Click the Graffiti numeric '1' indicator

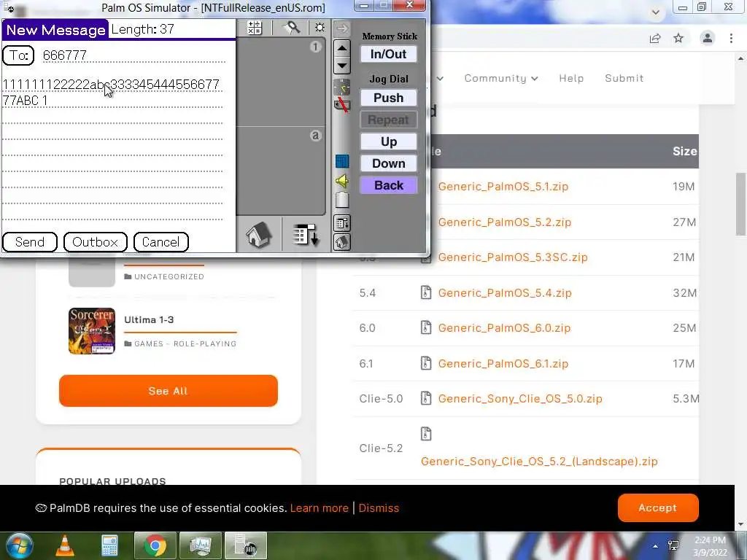tap(315, 47)
